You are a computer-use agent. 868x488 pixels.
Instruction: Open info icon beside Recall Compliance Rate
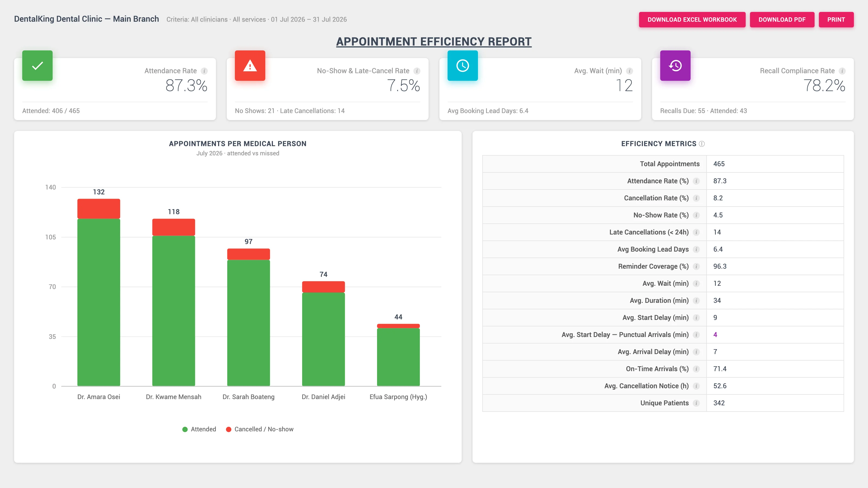[x=842, y=71]
